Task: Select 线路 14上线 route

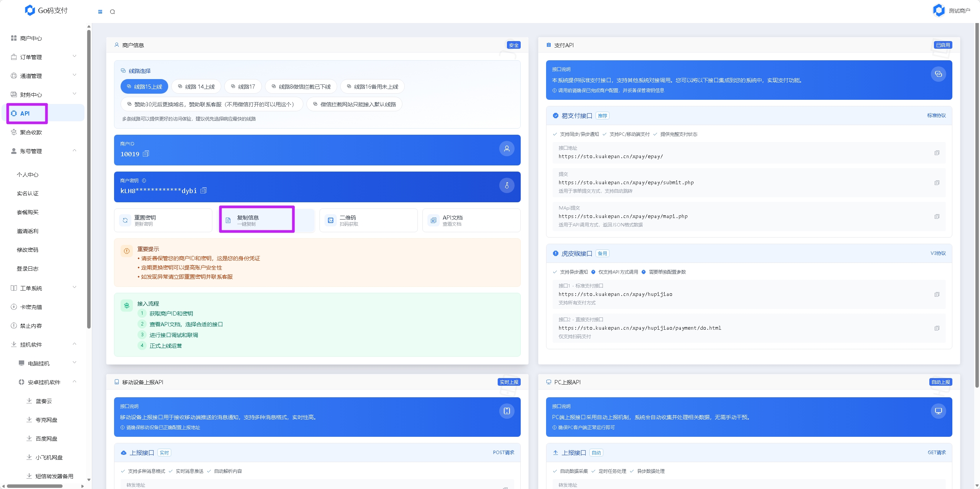Action: coord(196,87)
